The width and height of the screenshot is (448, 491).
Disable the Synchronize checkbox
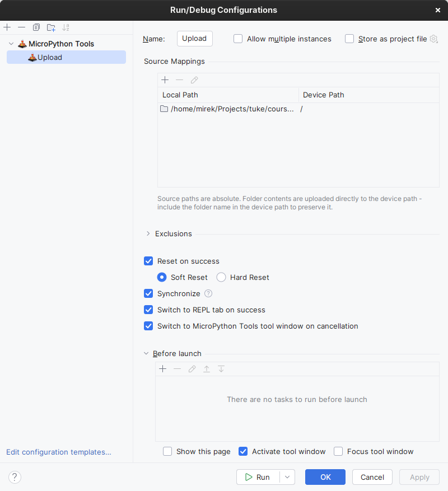(148, 294)
